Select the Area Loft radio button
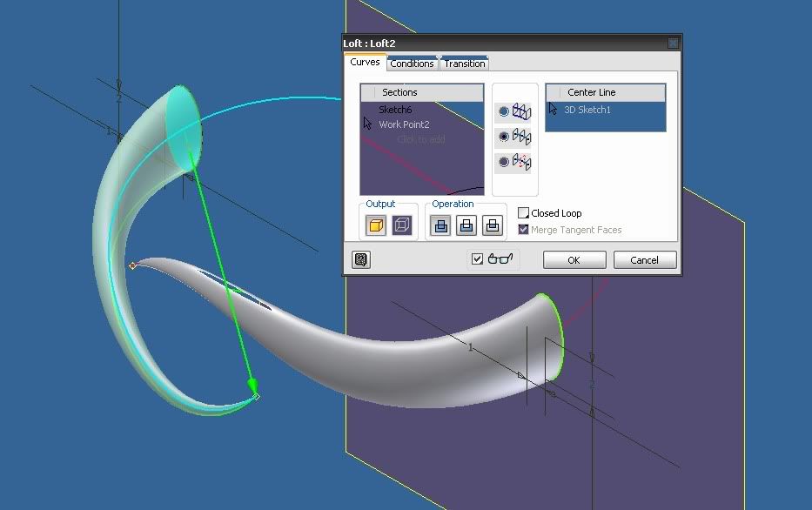 pos(504,163)
